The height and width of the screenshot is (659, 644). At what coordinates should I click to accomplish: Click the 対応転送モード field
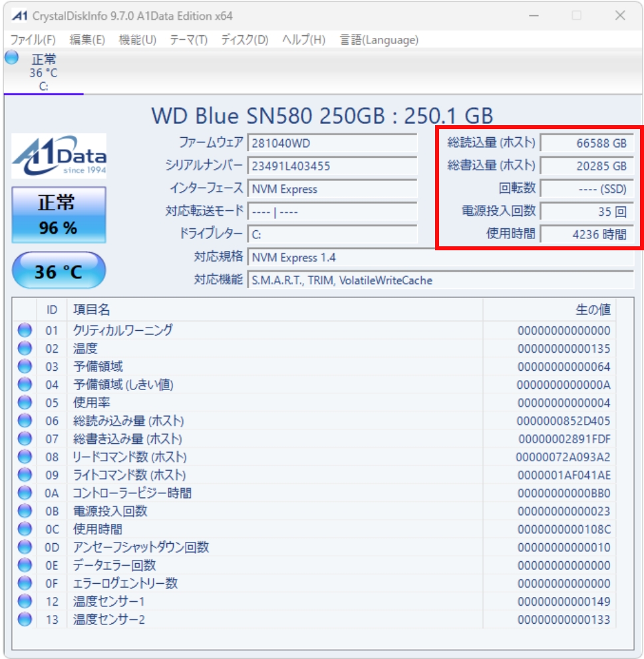point(332,212)
